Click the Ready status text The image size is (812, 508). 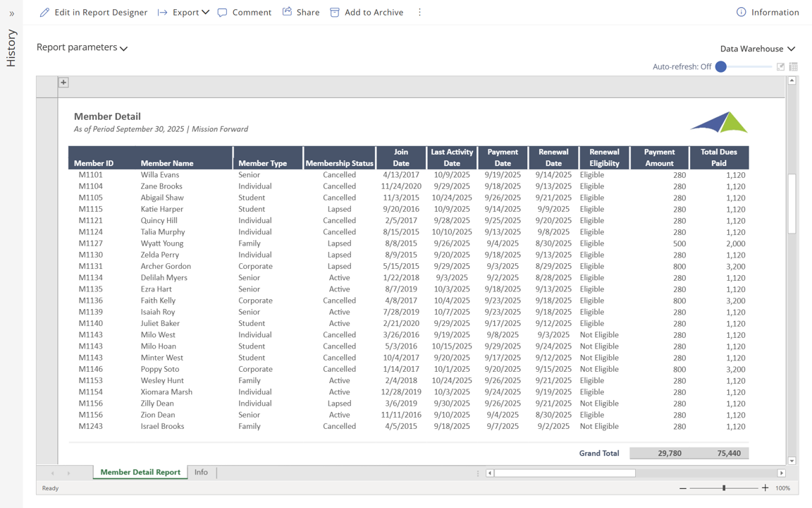(x=50, y=488)
